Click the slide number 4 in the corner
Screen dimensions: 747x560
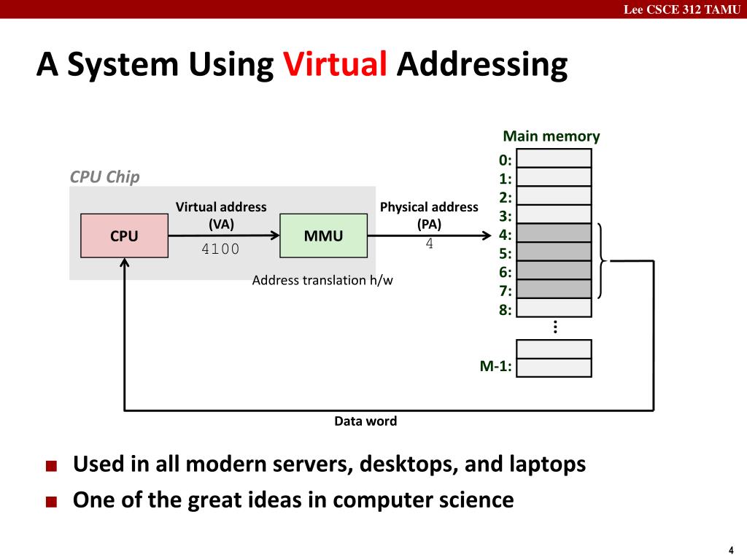(731, 550)
